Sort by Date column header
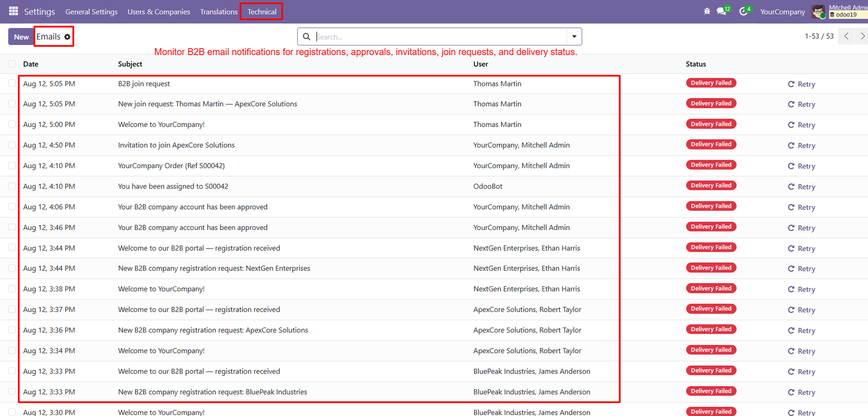868x416 pixels. click(x=31, y=64)
